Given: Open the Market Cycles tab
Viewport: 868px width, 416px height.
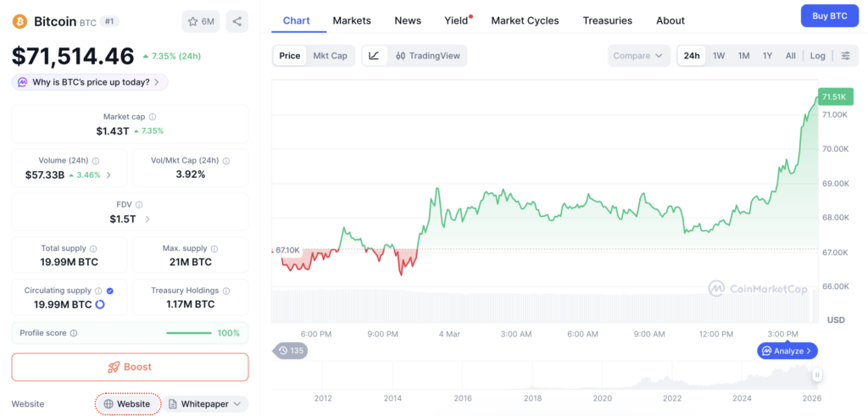Looking at the screenshot, I should pos(525,20).
